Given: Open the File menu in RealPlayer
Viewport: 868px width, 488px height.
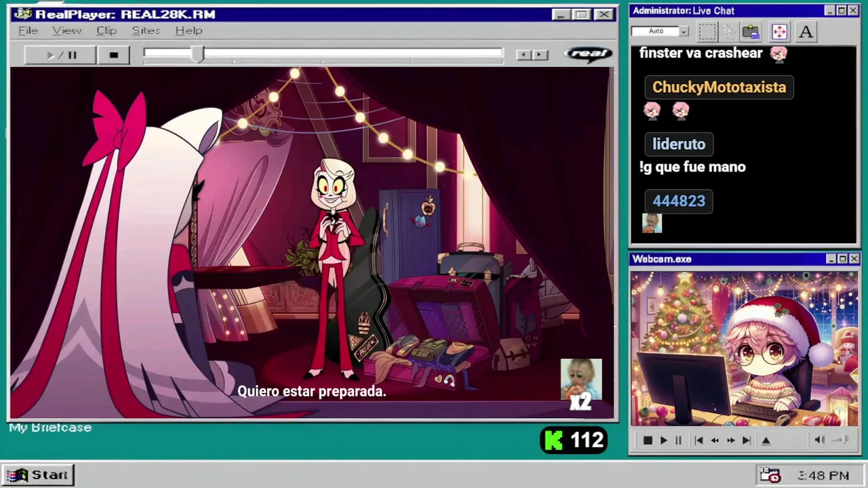Looking at the screenshot, I should pos(28,30).
